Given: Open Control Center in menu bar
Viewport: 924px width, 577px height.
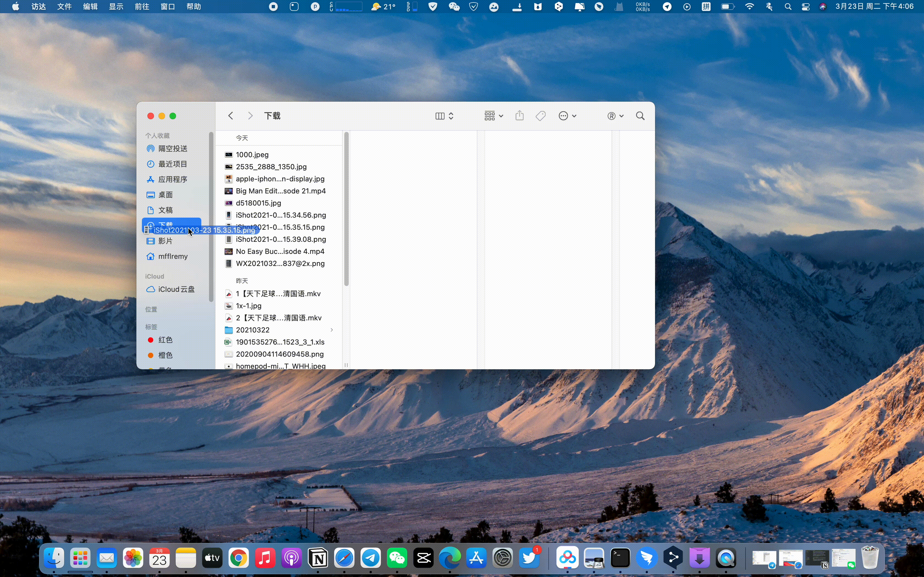Looking at the screenshot, I should coord(806,7).
